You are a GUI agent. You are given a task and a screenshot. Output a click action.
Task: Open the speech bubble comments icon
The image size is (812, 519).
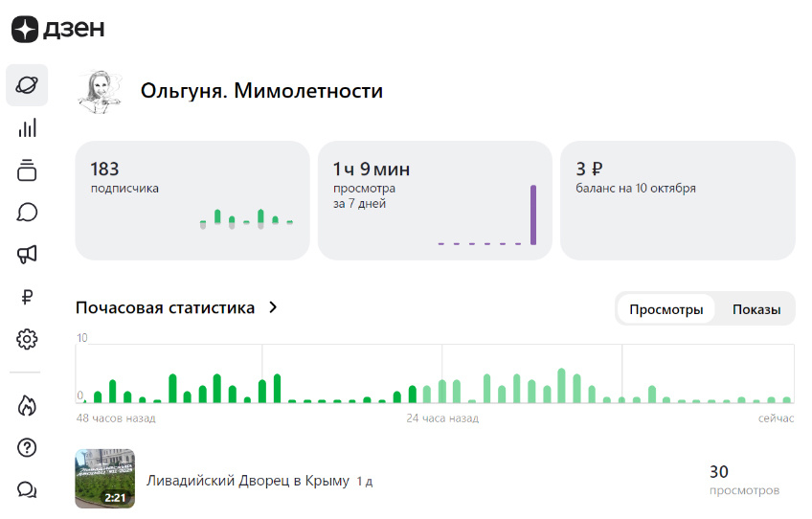[27, 213]
